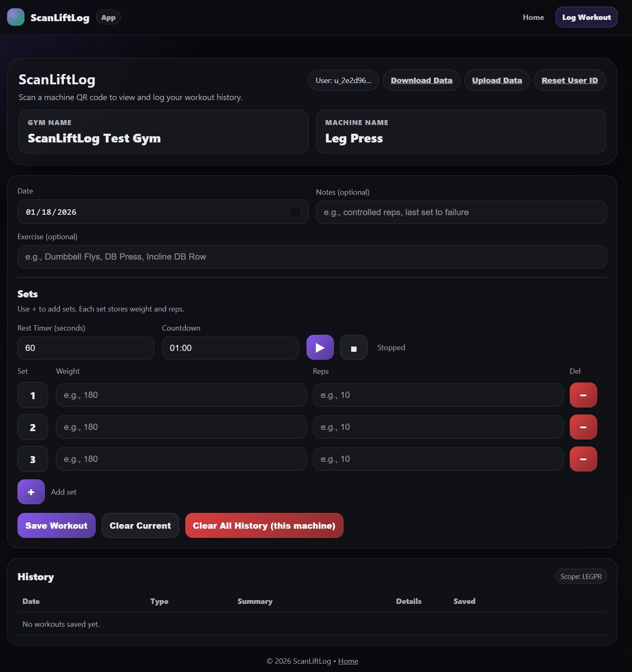This screenshot has height=672, width=632.
Task: Click the Stopped timer status text
Action: pos(391,347)
